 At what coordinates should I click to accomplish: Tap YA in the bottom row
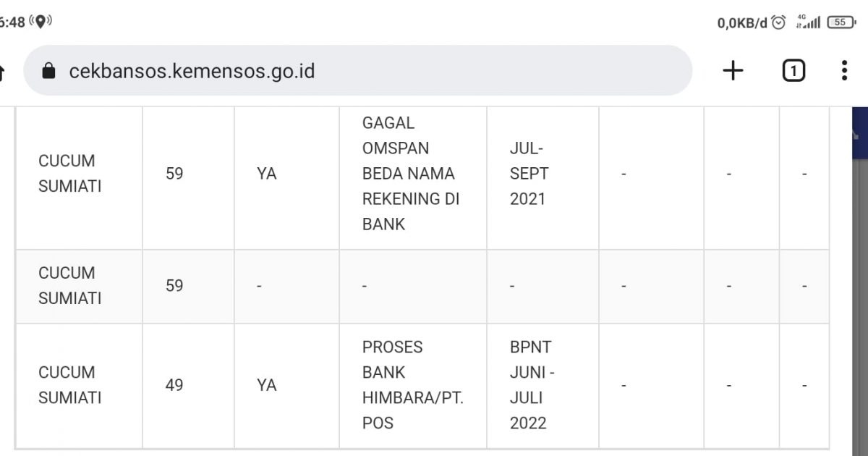click(267, 385)
